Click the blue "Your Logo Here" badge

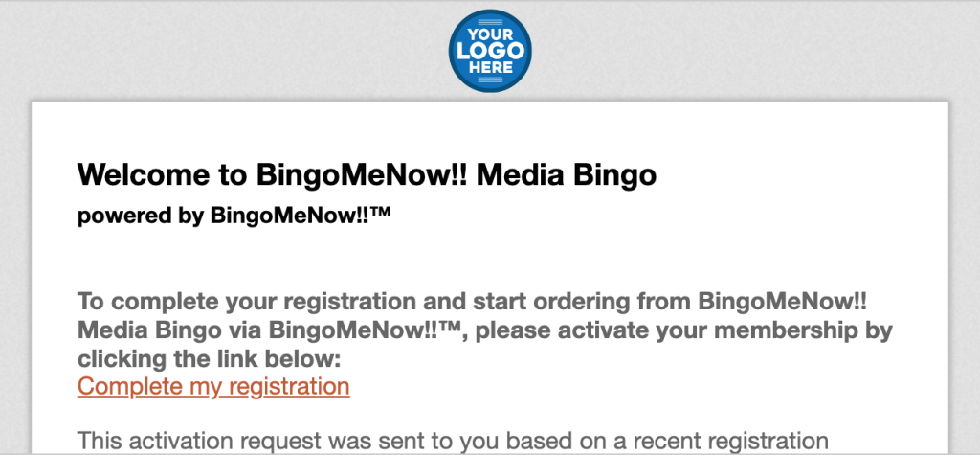coord(490,51)
